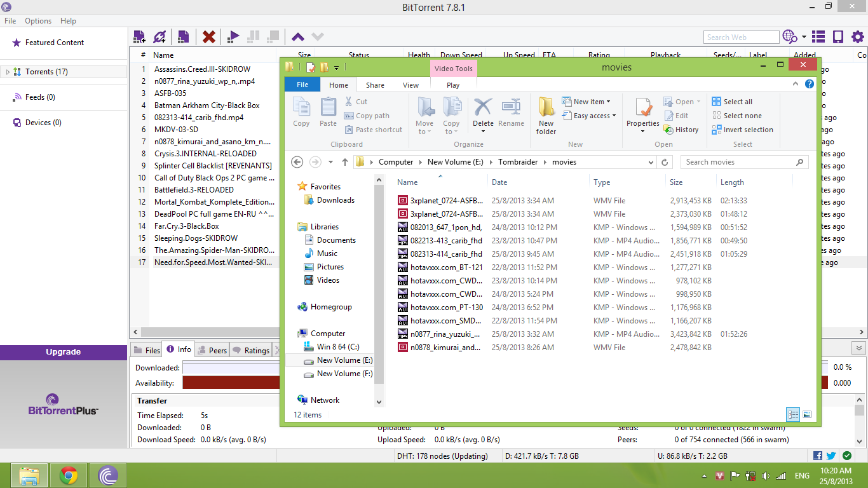Screen dimensions: 868x488
Task: Open Featured Content in BitTorrent sidebar
Action: pos(55,43)
